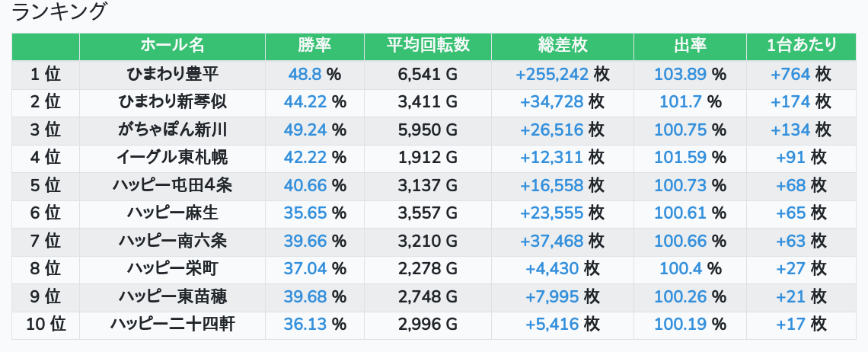Open the ハッピー屯田4条 hall entry
This screenshot has height=352, width=868.
(173, 185)
